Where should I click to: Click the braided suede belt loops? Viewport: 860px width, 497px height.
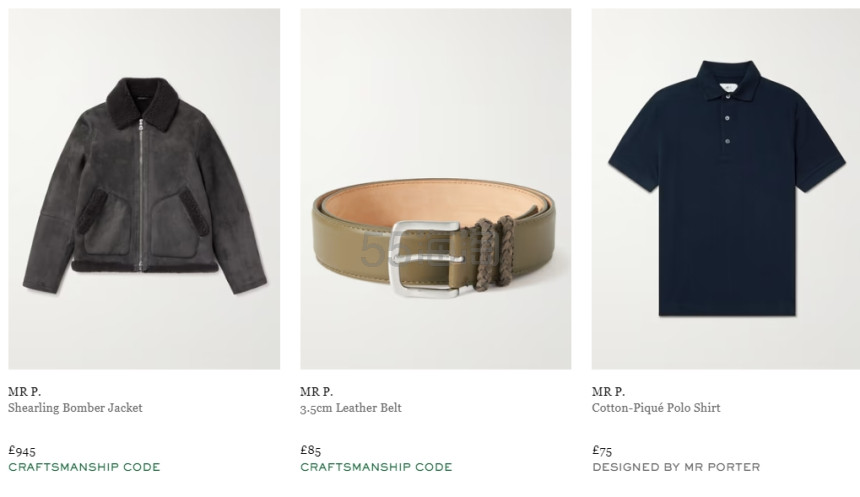click(495, 252)
